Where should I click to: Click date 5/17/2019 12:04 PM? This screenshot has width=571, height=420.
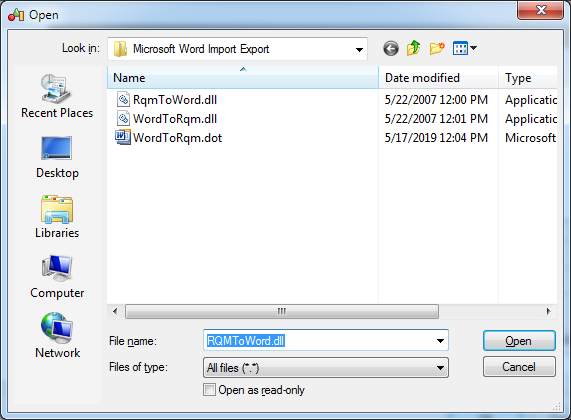tap(436, 138)
